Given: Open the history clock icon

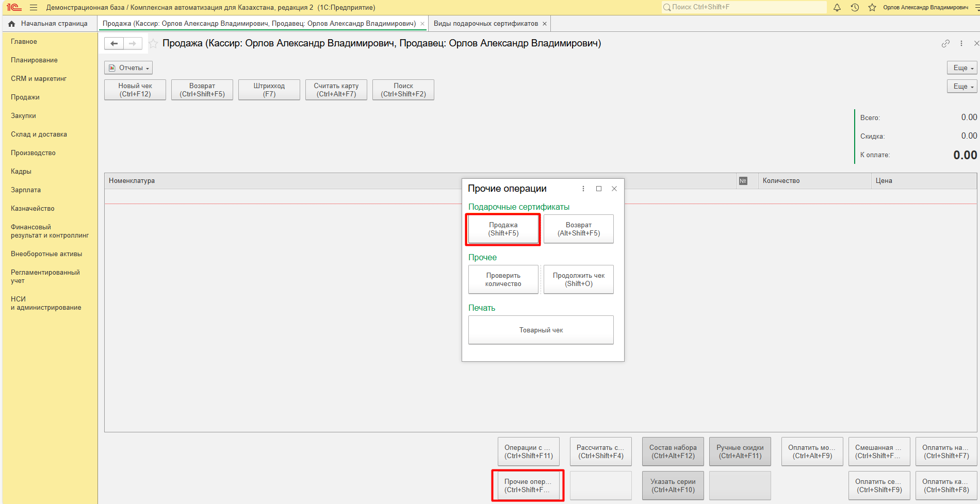Looking at the screenshot, I should (x=855, y=8).
